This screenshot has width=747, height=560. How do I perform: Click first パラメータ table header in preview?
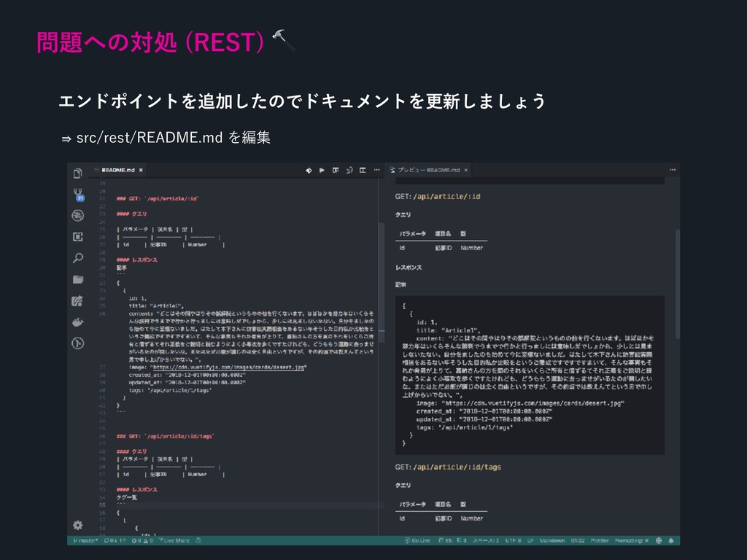413,233
